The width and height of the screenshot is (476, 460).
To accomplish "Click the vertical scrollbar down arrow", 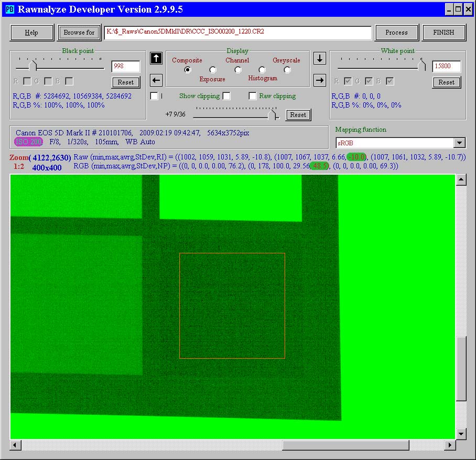I will pyautogui.click(x=461, y=433).
